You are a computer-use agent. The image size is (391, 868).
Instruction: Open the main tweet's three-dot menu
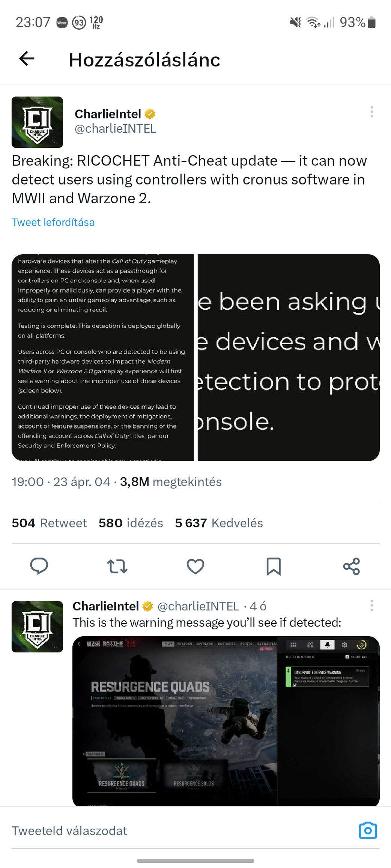(x=371, y=112)
